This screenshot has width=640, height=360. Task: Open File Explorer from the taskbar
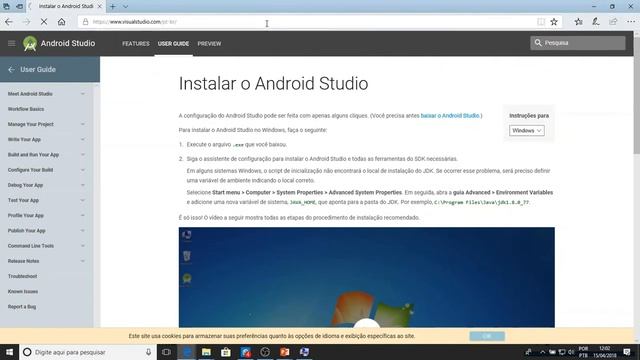[x=206, y=352]
